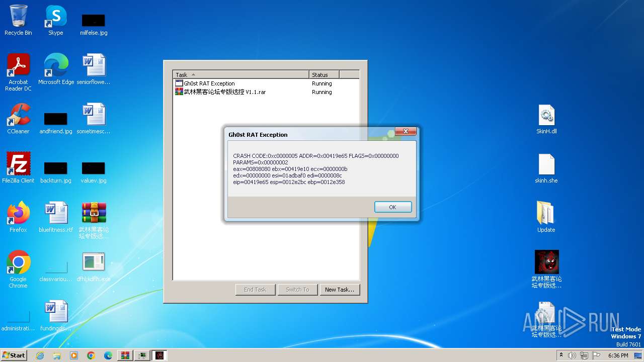Show hidden tray icons
This screenshot has height=362, width=644.
tap(561, 355)
